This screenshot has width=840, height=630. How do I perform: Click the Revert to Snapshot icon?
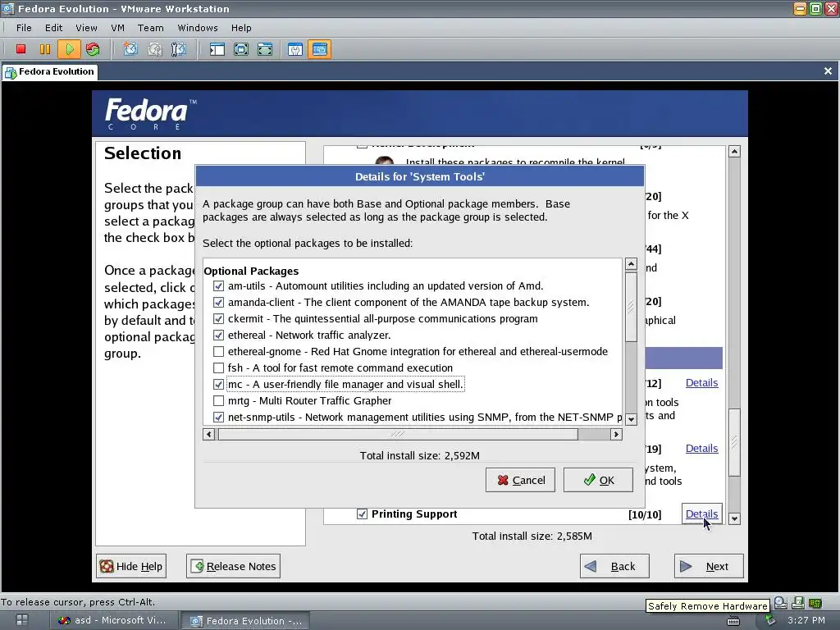[155, 49]
